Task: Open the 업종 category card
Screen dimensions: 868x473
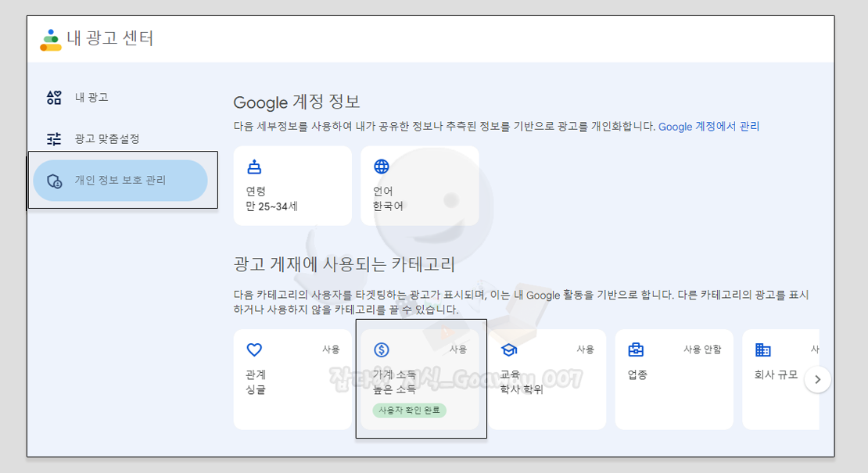Action: (674, 379)
